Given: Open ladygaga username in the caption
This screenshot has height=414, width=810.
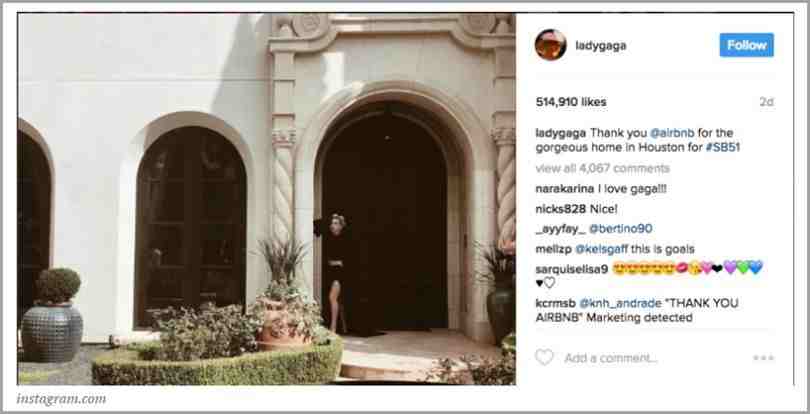Looking at the screenshot, I should pyautogui.click(x=560, y=133).
